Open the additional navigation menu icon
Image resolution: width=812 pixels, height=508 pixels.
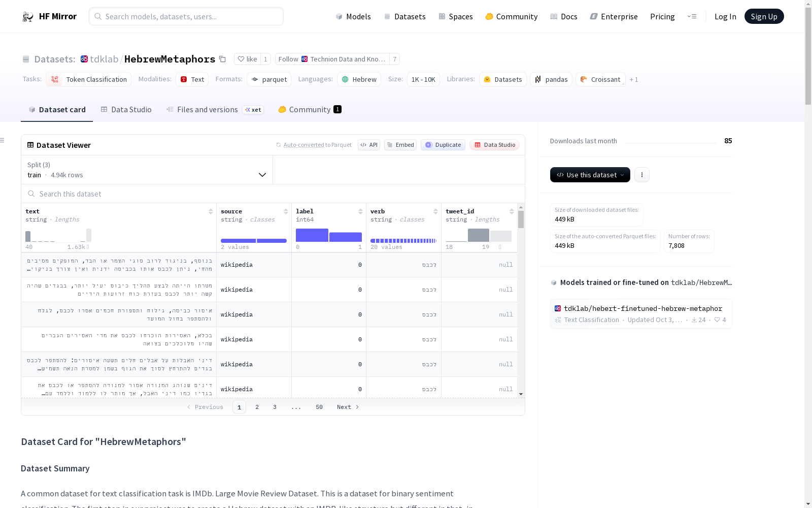pyautogui.click(x=692, y=16)
